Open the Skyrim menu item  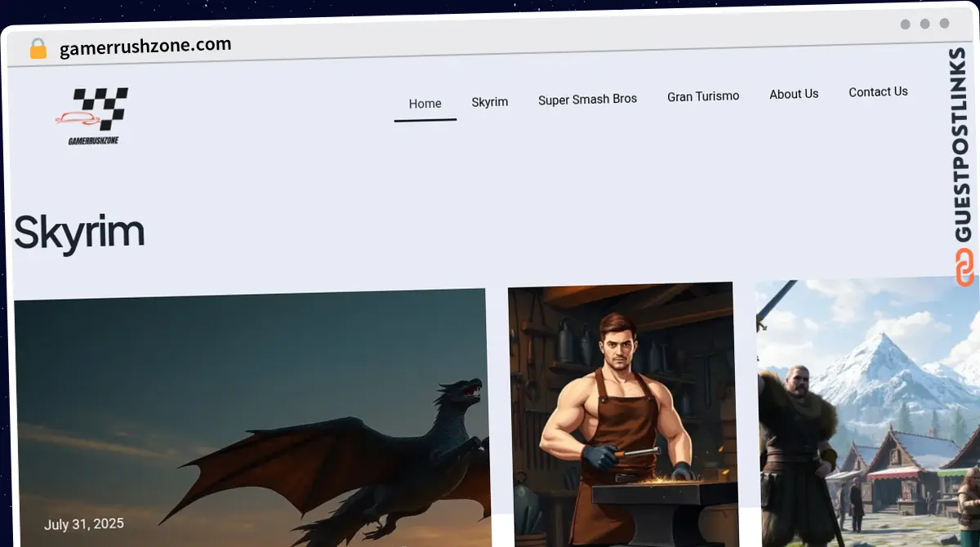tap(489, 102)
